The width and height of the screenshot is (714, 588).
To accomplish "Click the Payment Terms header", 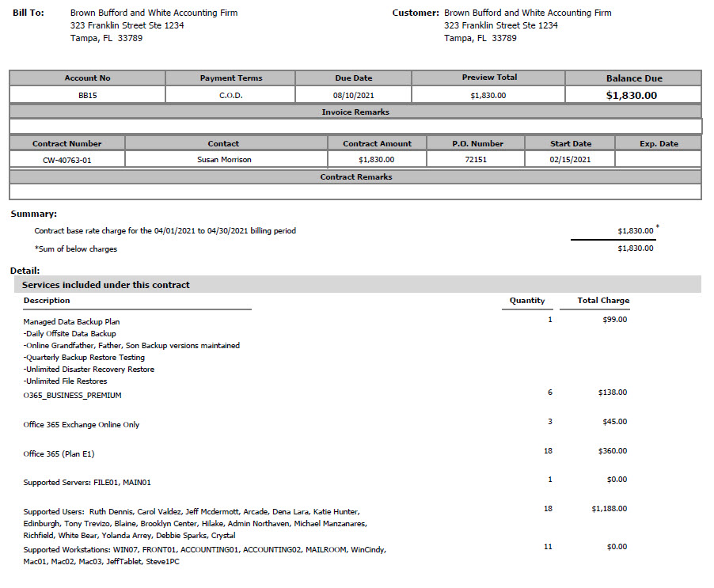I will tap(231, 78).
